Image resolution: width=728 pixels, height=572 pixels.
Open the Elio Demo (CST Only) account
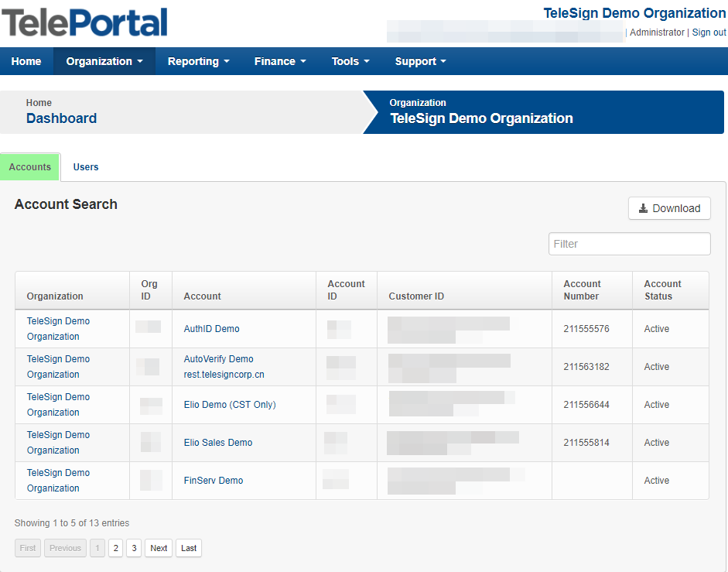(x=228, y=404)
